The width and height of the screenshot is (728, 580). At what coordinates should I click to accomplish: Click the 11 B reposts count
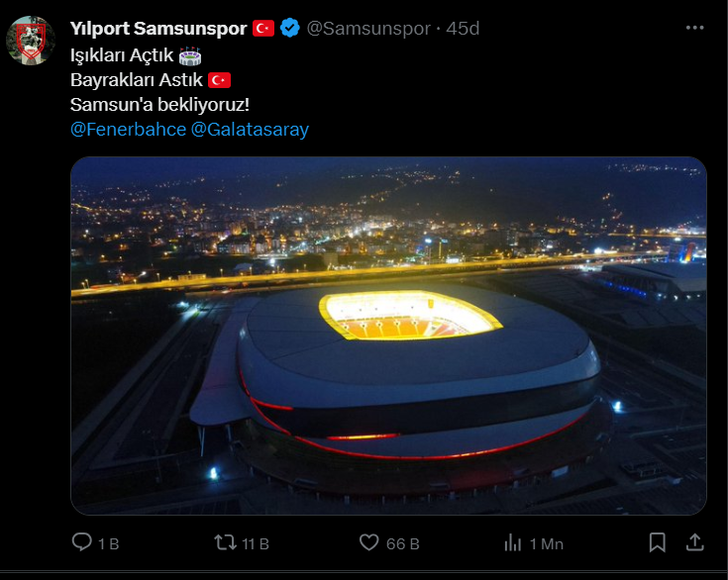256,543
